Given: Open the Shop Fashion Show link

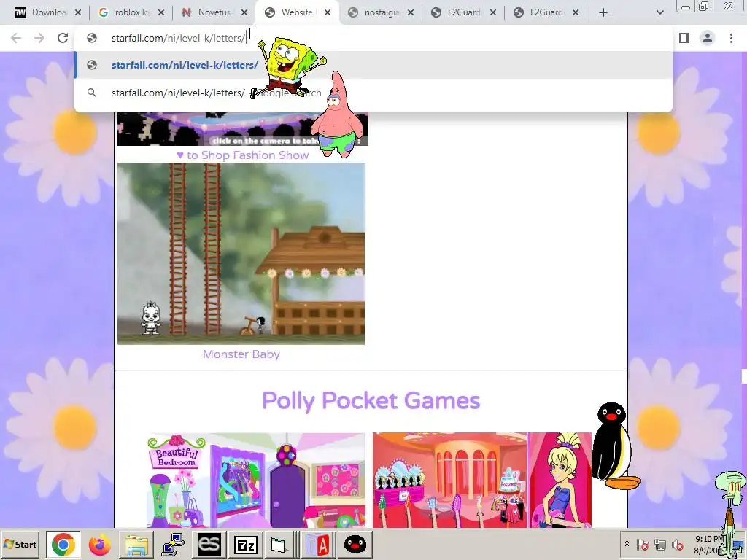Looking at the screenshot, I should click(242, 155).
